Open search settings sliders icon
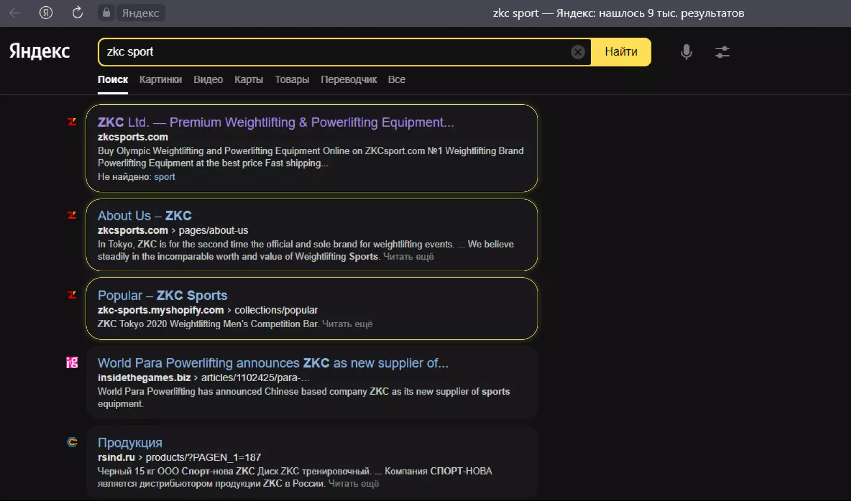This screenshot has width=851, height=504. (722, 52)
